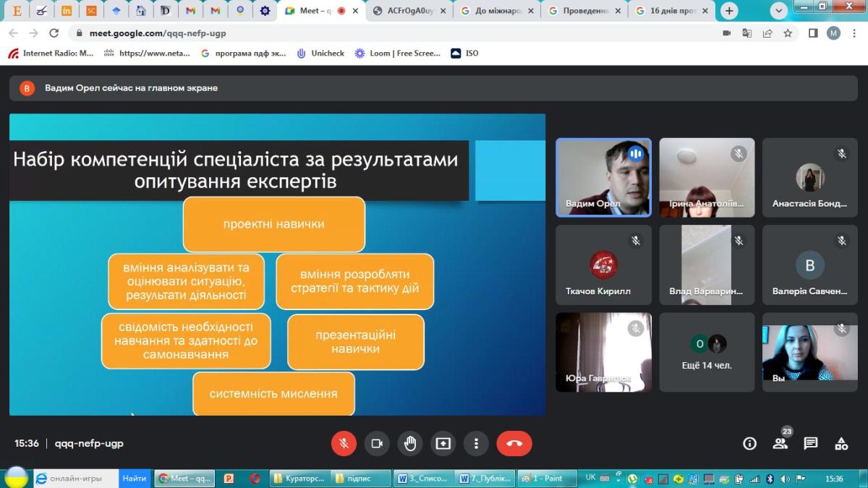The image size is (868, 488).
Task: Open tab search dropdown arrow
Action: (x=779, y=11)
